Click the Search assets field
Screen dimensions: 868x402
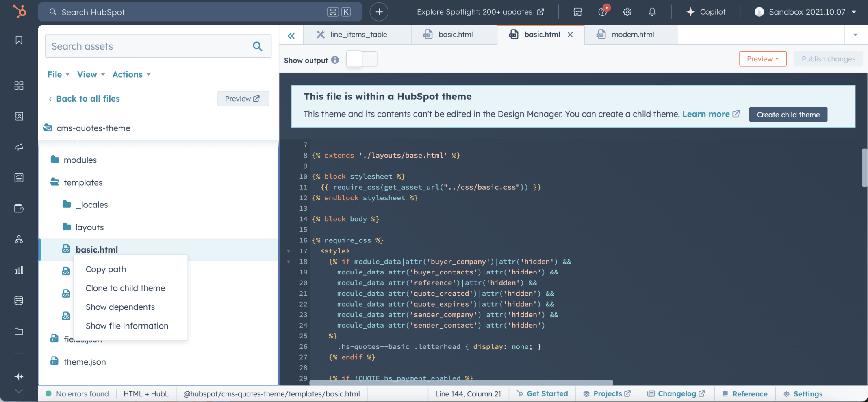coord(158,46)
